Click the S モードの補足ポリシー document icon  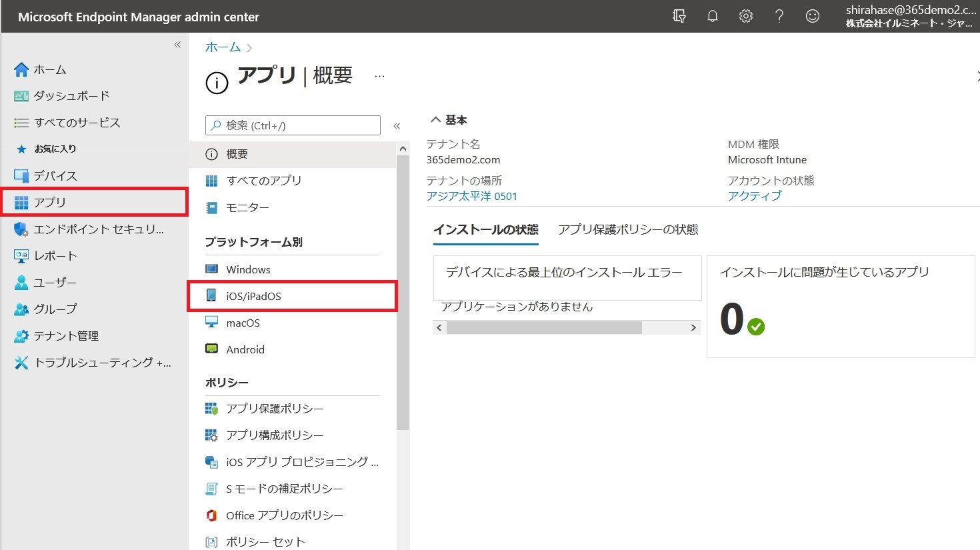(212, 489)
